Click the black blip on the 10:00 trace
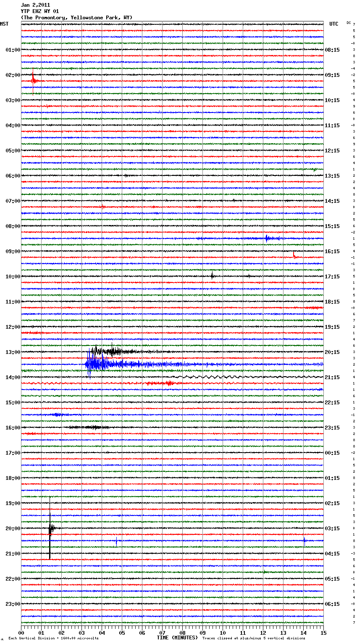Screen dimensions: 357x644 point(212,275)
